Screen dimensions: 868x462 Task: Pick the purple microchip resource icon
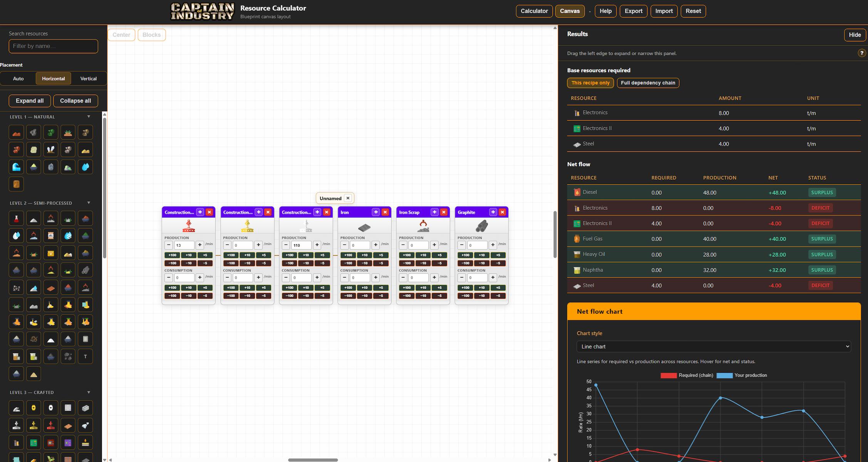click(x=68, y=443)
